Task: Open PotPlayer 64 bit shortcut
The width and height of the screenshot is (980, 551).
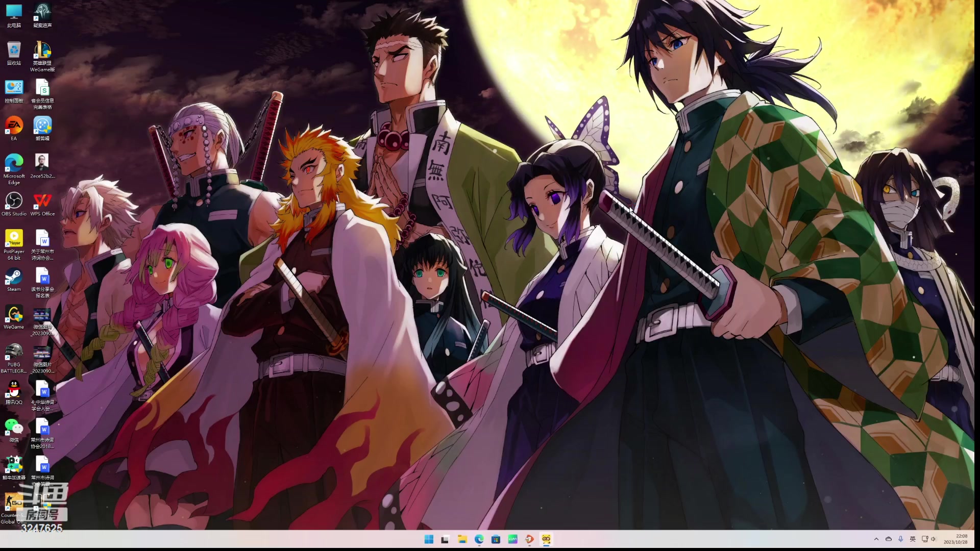Action: click(14, 245)
